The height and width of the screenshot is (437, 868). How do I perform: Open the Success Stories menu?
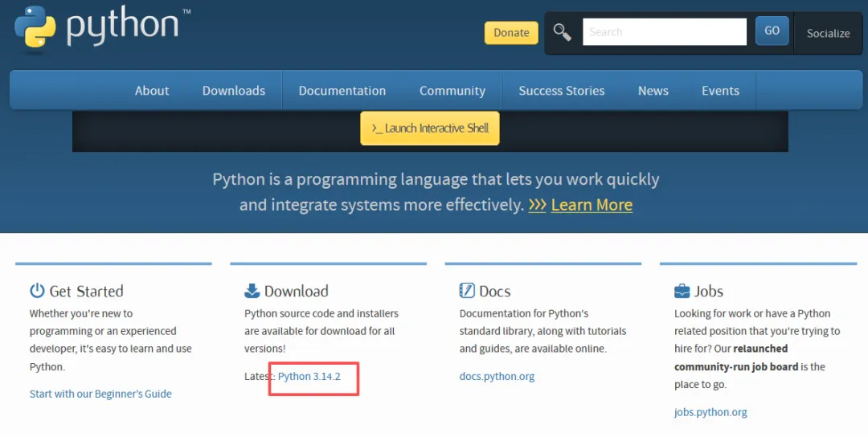coord(562,91)
